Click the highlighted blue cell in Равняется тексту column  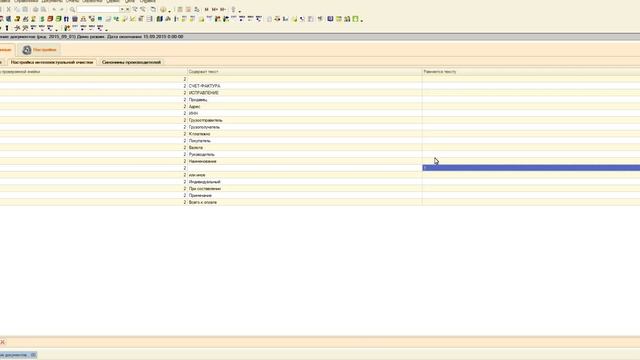(531, 168)
